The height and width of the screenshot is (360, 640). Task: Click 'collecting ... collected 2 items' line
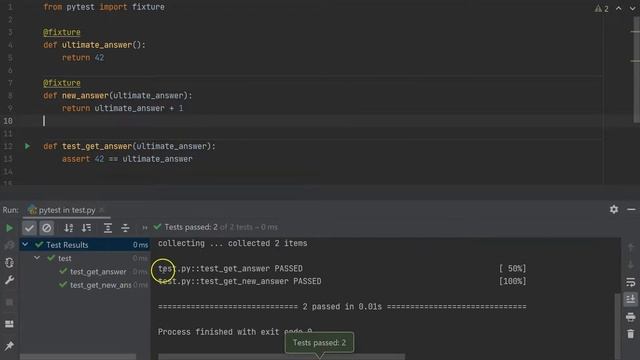coord(233,243)
